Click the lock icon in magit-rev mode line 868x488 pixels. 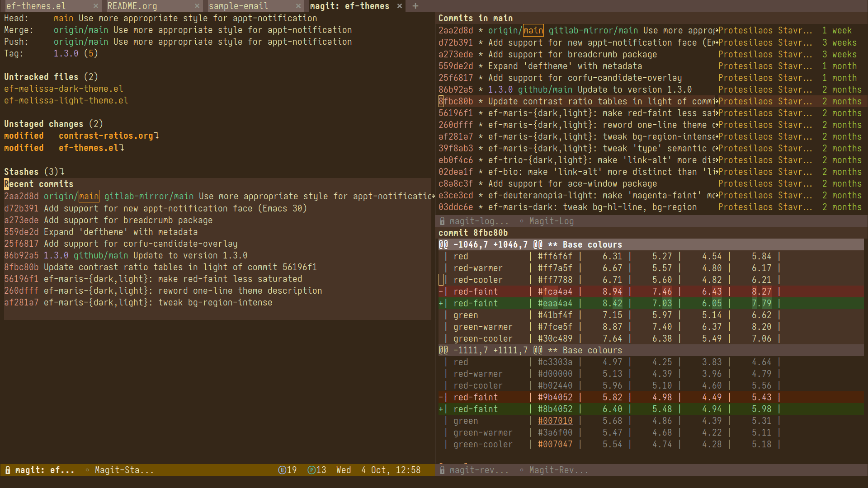pyautogui.click(x=442, y=470)
